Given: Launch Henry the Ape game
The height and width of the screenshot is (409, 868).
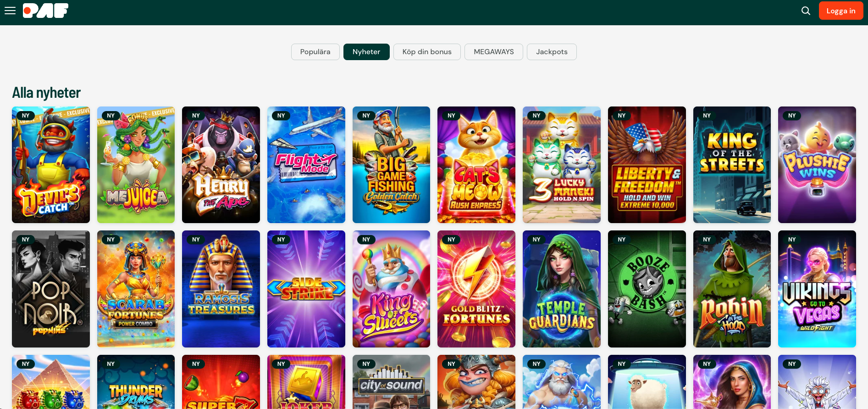Looking at the screenshot, I should pyautogui.click(x=221, y=165).
